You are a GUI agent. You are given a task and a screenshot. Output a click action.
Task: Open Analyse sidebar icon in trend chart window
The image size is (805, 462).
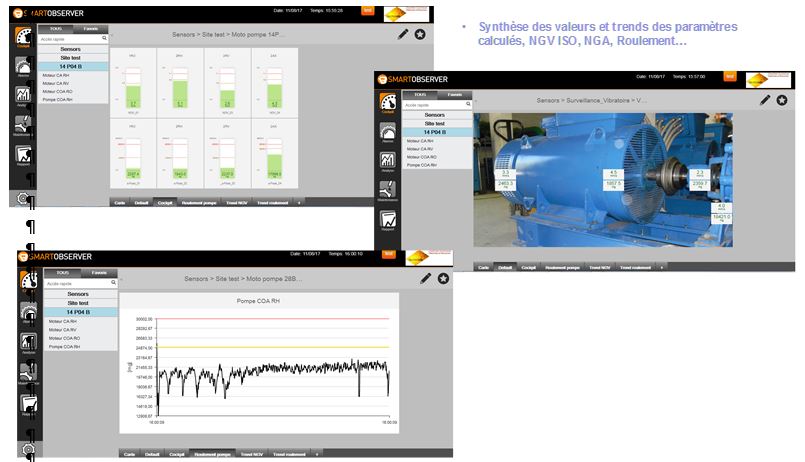[29, 342]
